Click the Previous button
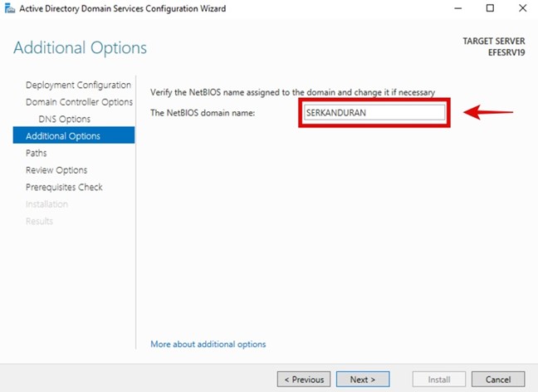The width and height of the screenshot is (538, 392). (304, 380)
